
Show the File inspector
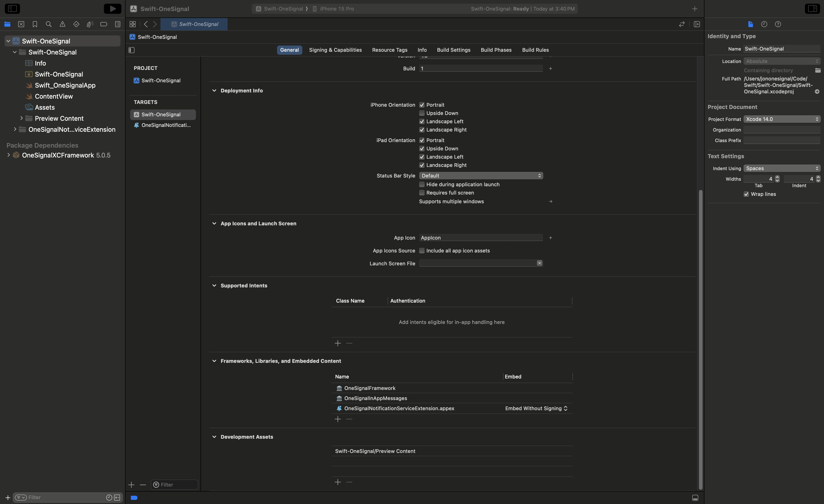(750, 24)
